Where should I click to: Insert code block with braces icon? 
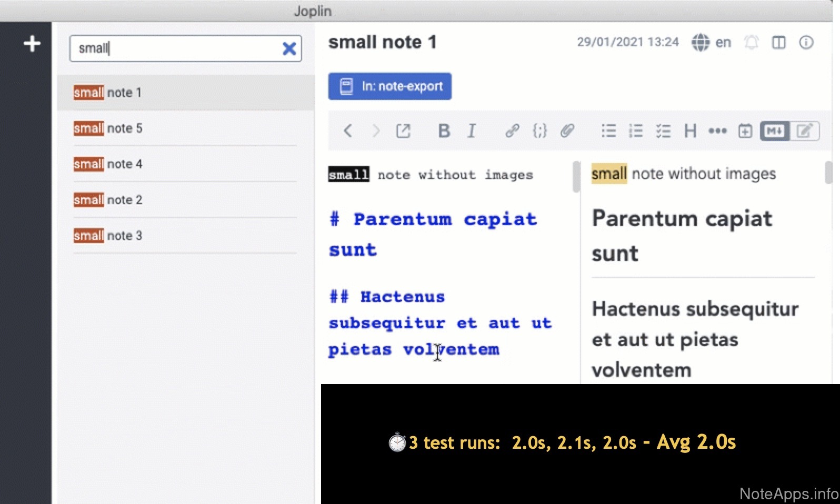tap(539, 131)
